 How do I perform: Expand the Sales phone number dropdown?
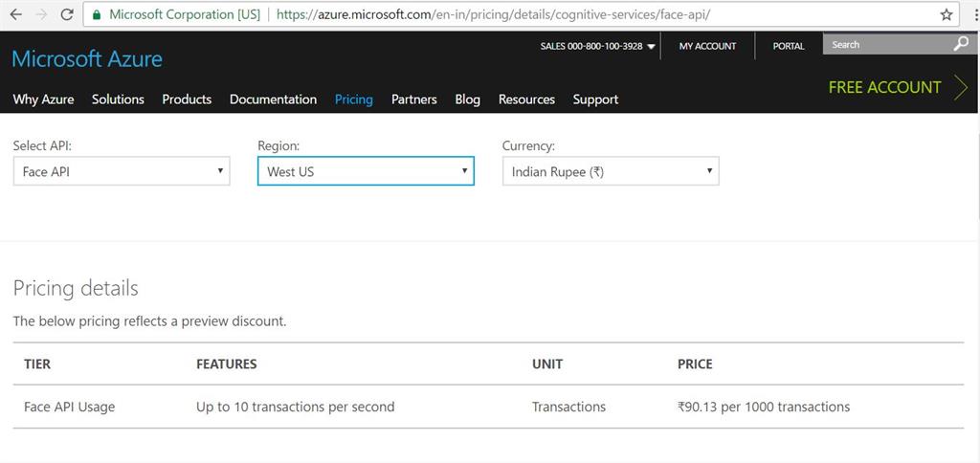pyautogui.click(x=652, y=46)
